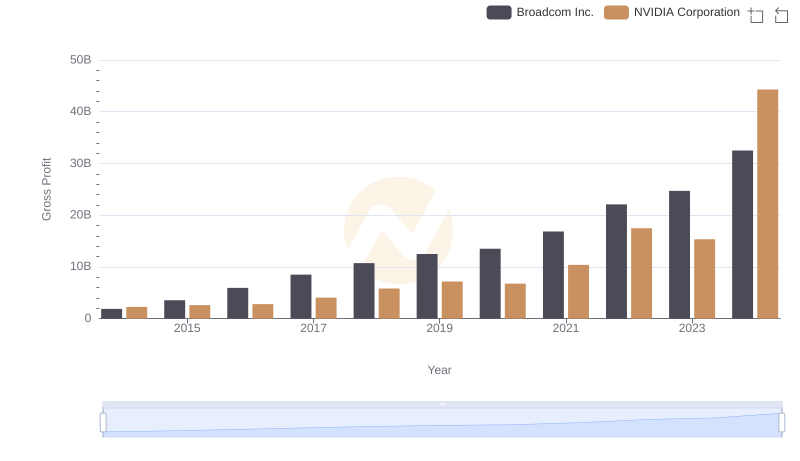Click the zoom area select icon
Screen dimensions: 800x461
pyautogui.click(x=756, y=15)
